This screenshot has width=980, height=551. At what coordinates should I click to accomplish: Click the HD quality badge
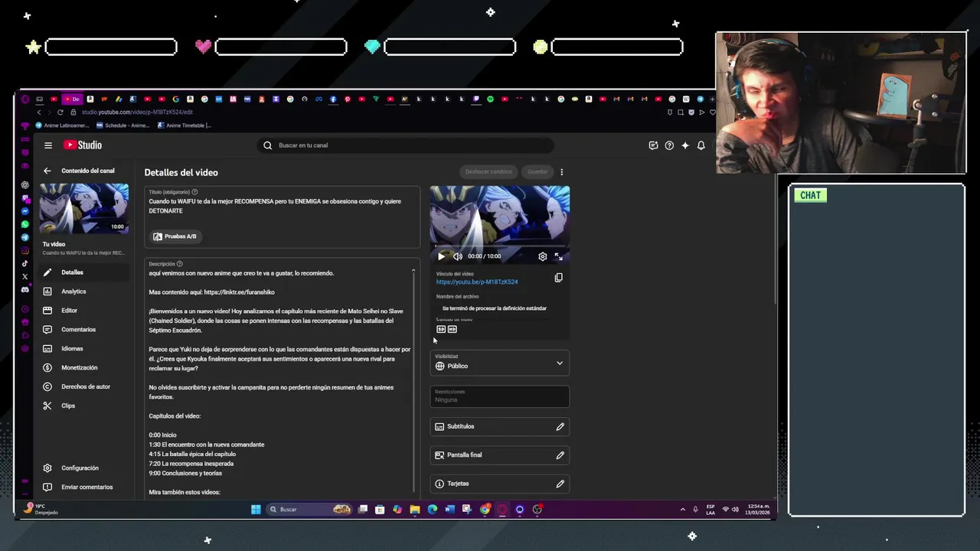(452, 329)
